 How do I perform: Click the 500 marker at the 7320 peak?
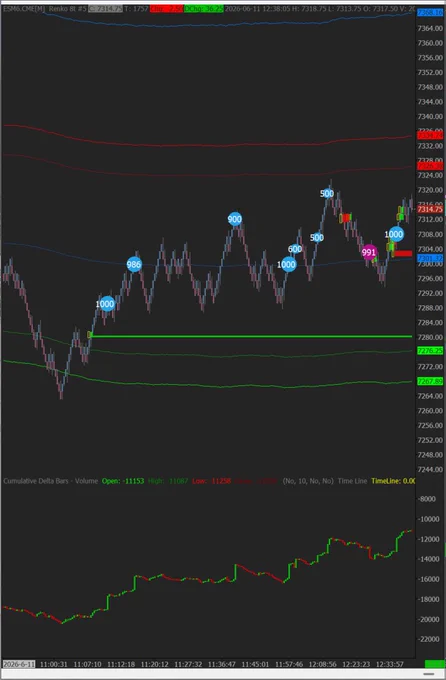click(x=327, y=193)
